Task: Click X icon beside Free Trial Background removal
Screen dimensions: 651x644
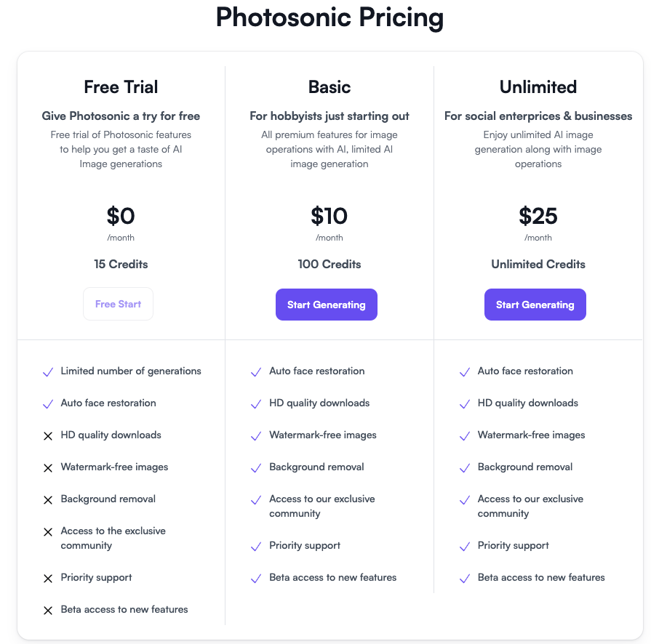Action: (48, 499)
